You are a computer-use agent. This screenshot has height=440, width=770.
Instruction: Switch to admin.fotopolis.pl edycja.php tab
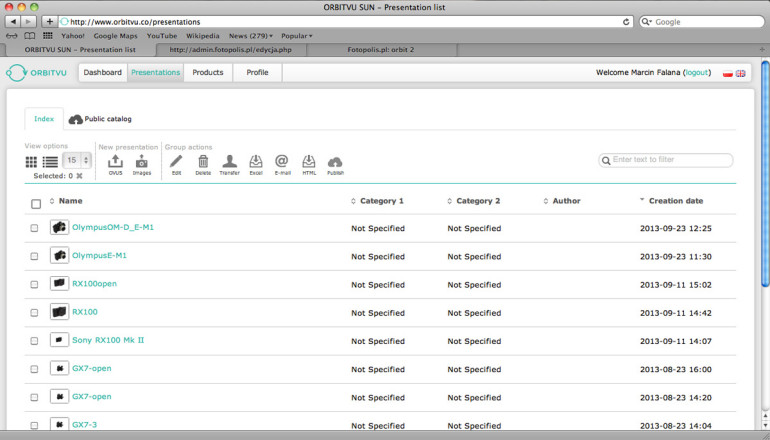coord(230,50)
